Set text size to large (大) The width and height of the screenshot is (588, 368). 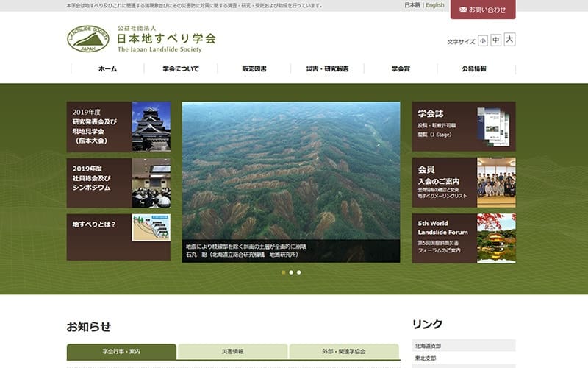(x=509, y=39)
